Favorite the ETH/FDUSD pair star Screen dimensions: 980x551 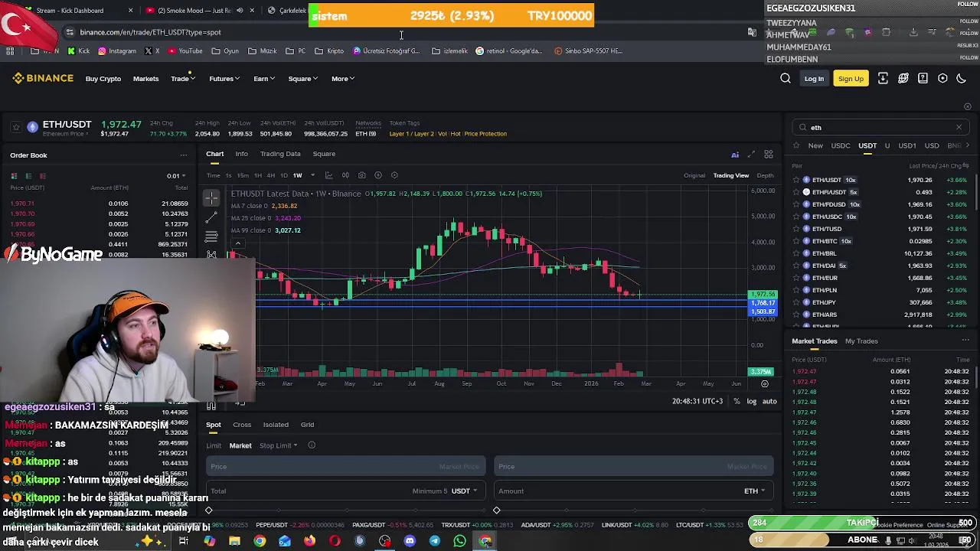[x=796, y=204]
